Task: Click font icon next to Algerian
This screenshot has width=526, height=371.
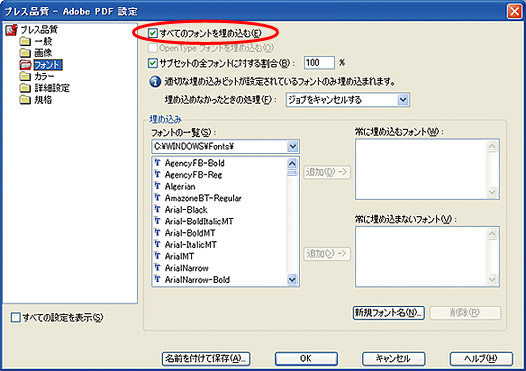Action: pyautogui.click(x=157, y=186)
